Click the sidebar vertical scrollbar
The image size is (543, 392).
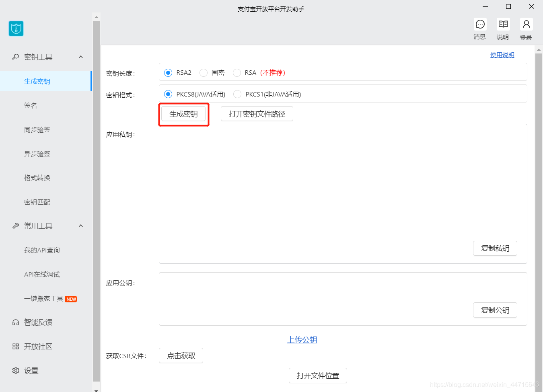(96, 201)
